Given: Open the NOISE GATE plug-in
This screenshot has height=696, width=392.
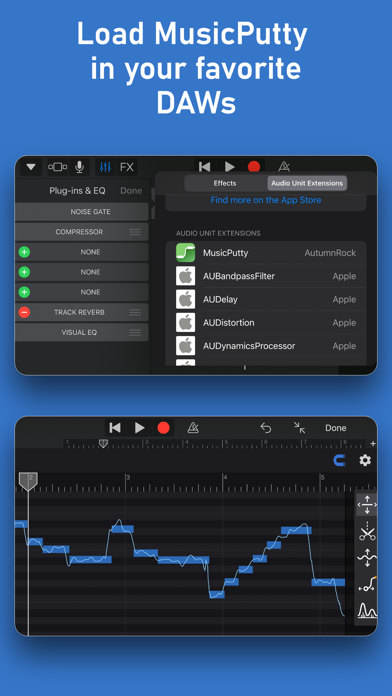Looking at the screenshot, I should 82,212.
